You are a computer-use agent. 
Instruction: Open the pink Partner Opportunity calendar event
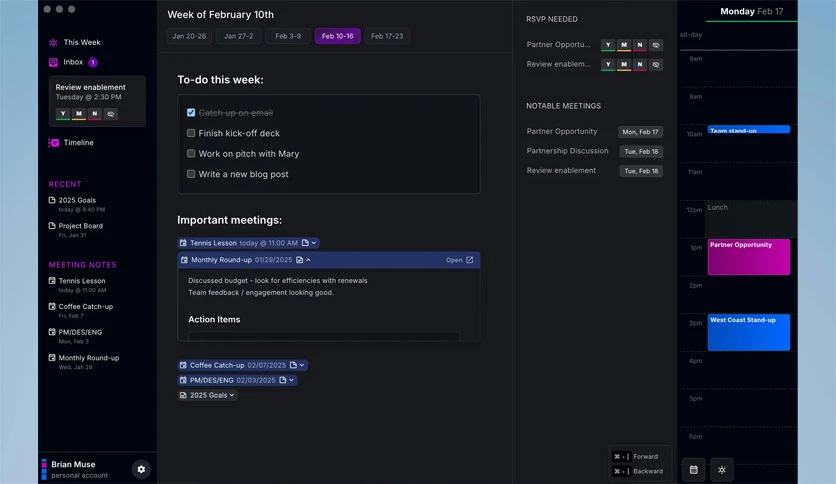pyautogui.click(x=749, y=257)
